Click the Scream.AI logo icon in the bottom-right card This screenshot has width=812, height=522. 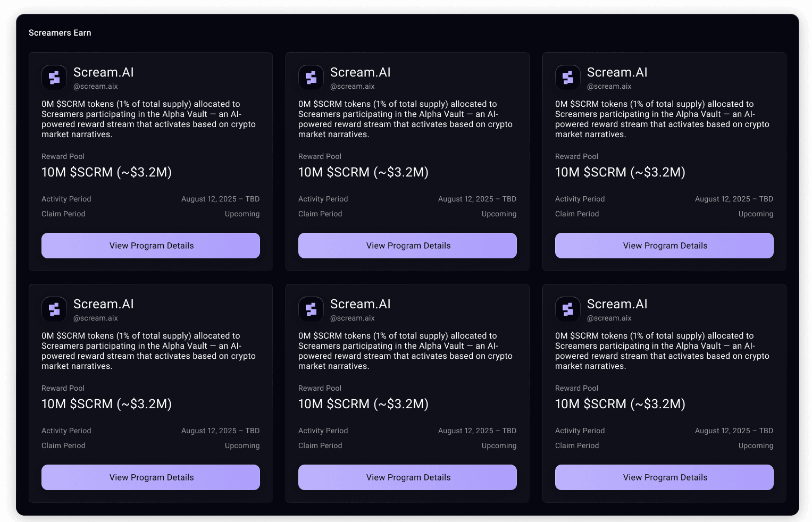(x=568, y=309)
